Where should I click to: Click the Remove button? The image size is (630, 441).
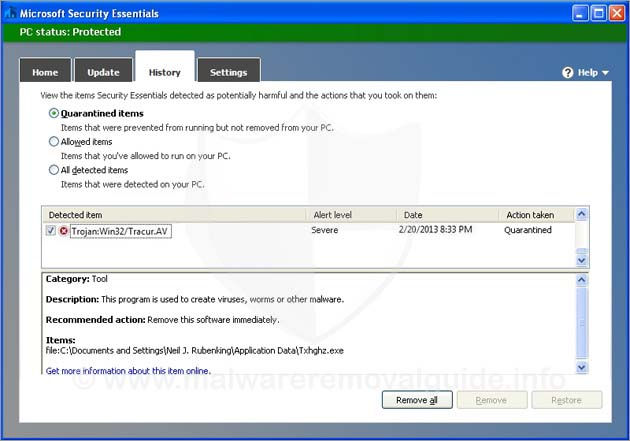pos(492,400)
